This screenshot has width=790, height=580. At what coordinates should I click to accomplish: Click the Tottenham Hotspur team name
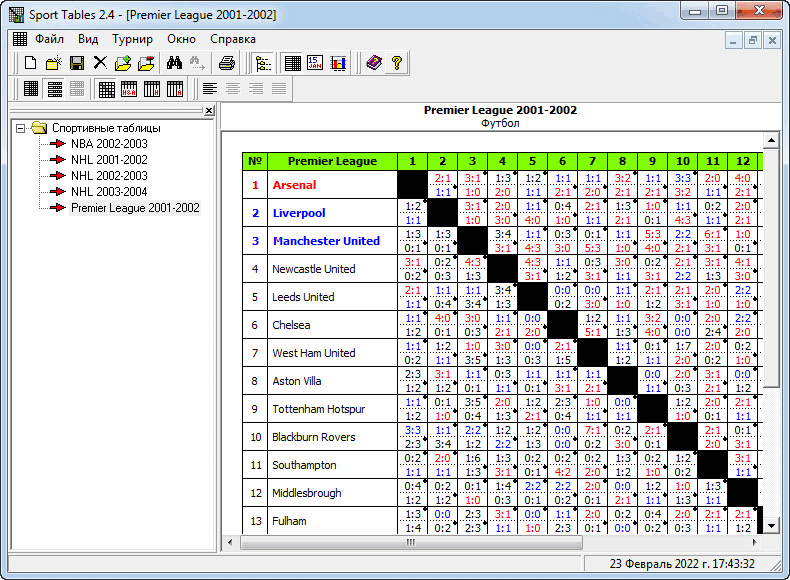click(x=318, y=409)
